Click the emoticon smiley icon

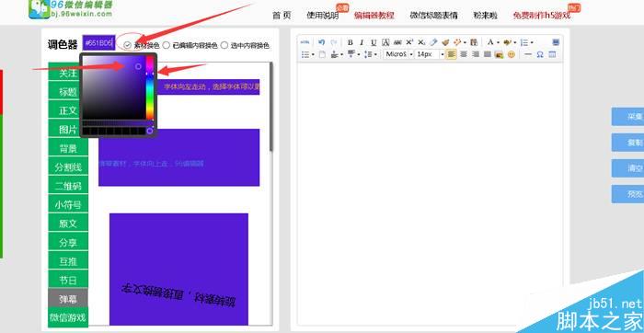pos(511,54)
